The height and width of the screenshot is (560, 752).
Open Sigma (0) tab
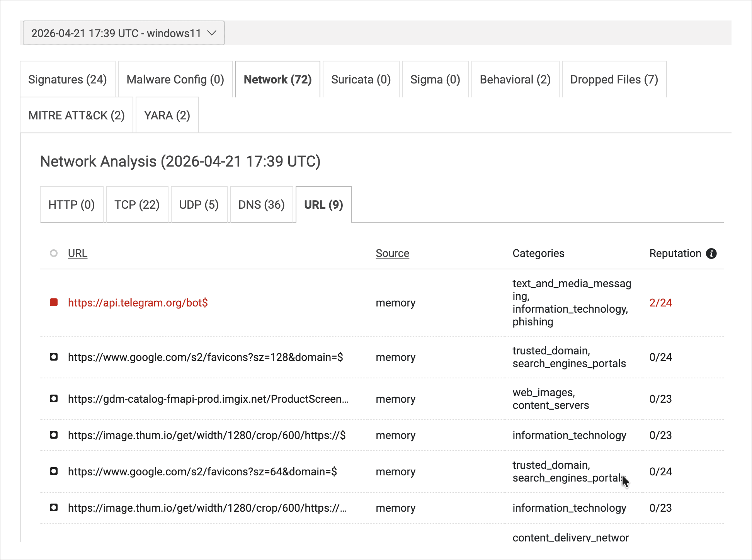(435, 79)
